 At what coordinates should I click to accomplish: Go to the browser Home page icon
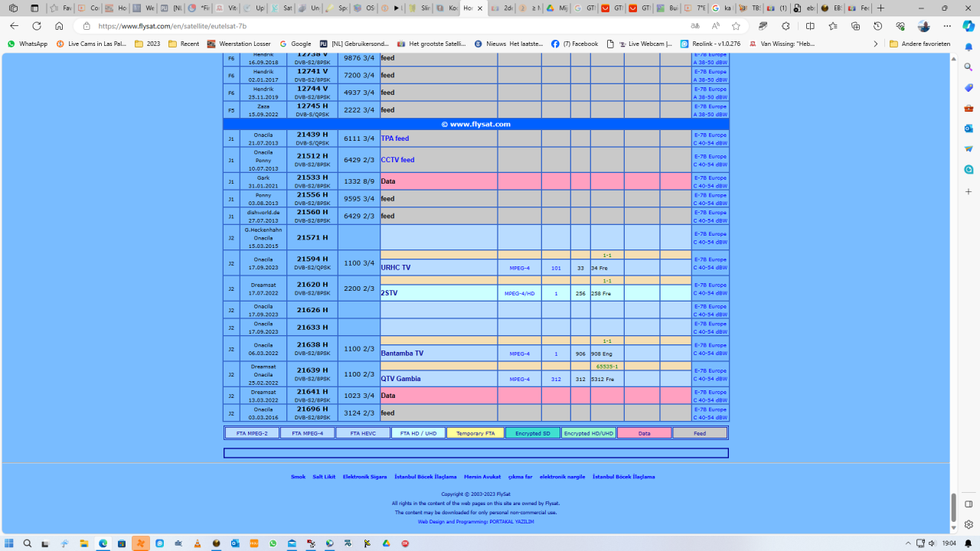point(59,26)
